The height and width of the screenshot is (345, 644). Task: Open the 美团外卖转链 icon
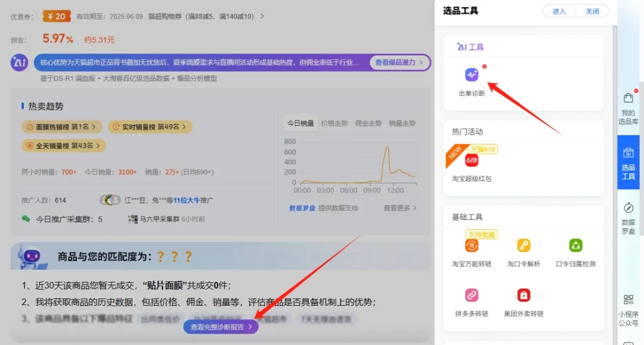[x=524, y=295]
